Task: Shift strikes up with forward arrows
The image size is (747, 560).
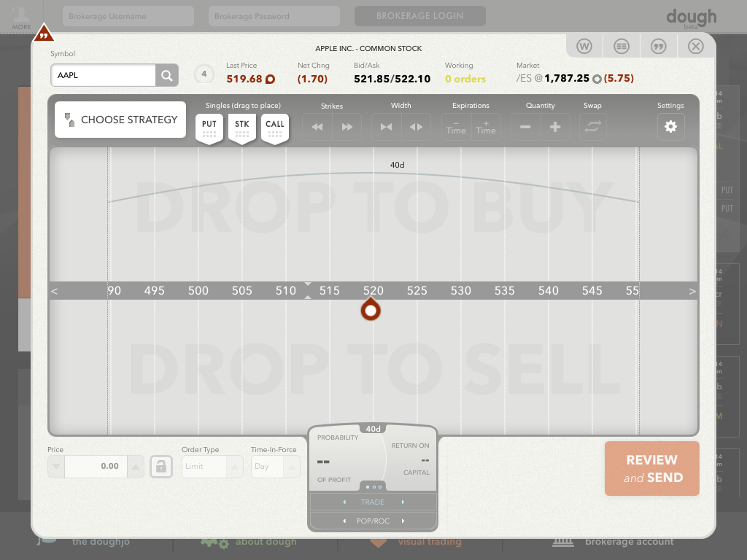Action: coord(347,127)
